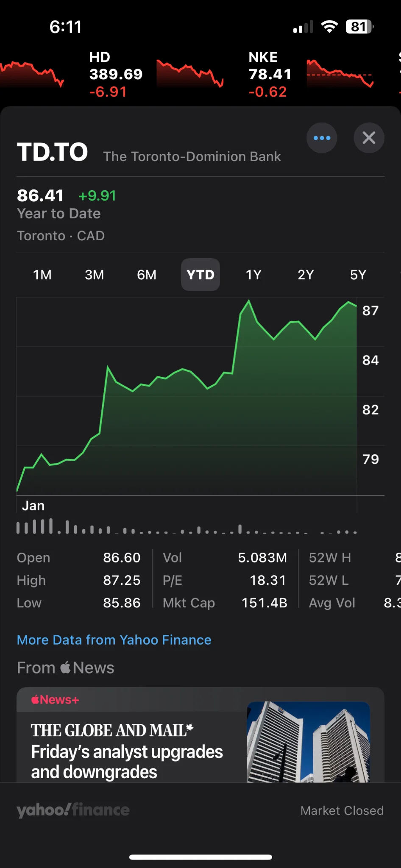Show the 6M price history
The height and width of the screenshot is (868, 401).
(147, 275)
